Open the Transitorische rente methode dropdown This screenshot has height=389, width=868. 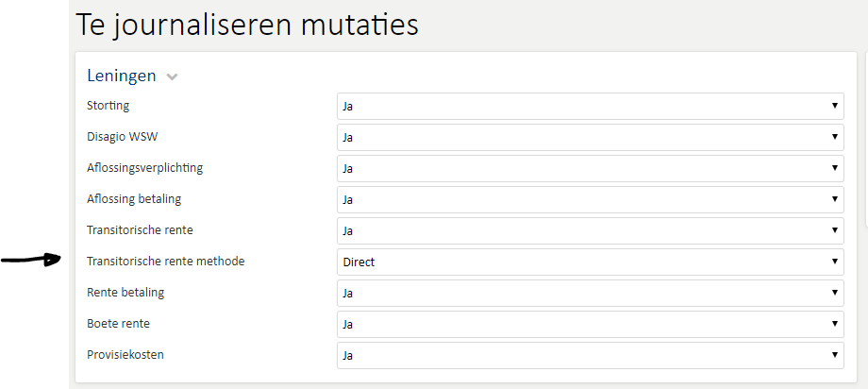click(x=590, y=262)
